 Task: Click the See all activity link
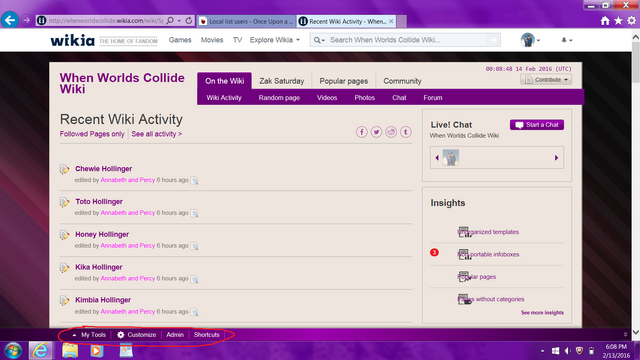[x=157, y=134]
